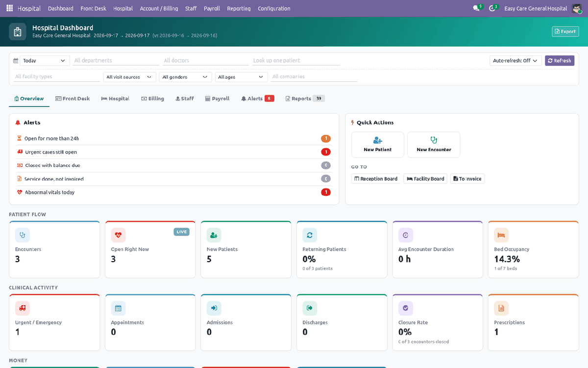The width and height of the screenshot is (588, 368).
Task: Click the New Patient quick action
Action: [x=378, y=145]
